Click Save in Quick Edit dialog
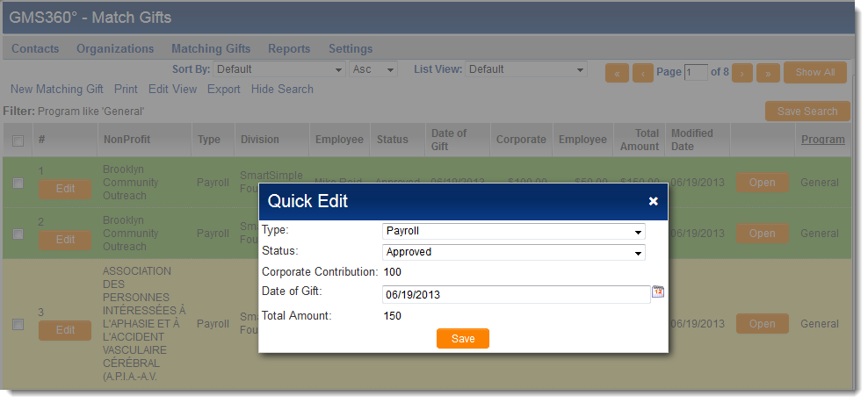Viewport: 868px width, 403px height. click(463, 338)
